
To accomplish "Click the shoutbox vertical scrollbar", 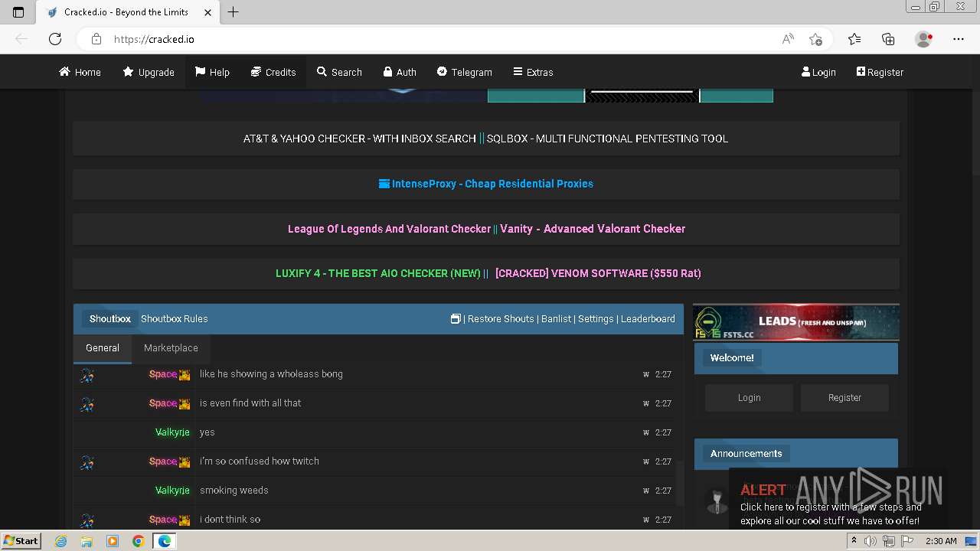I will pos(680,484).
